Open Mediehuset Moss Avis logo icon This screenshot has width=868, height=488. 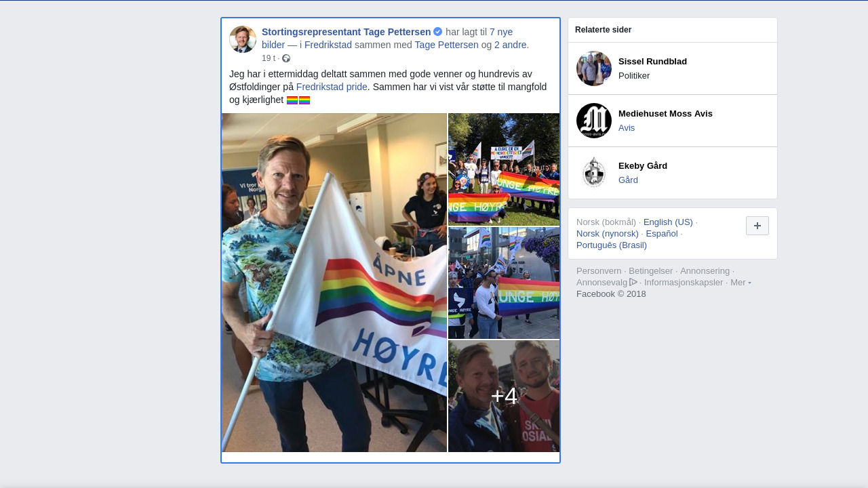(x=594, y=121)
